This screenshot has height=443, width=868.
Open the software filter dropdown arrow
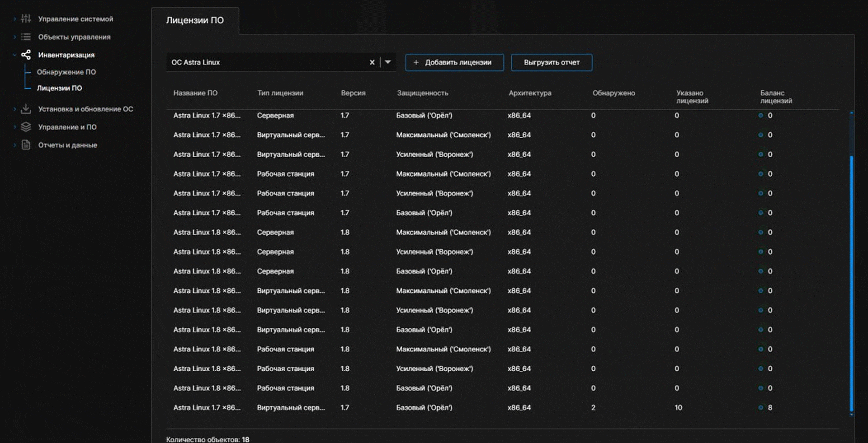click(x=387, y=62)
